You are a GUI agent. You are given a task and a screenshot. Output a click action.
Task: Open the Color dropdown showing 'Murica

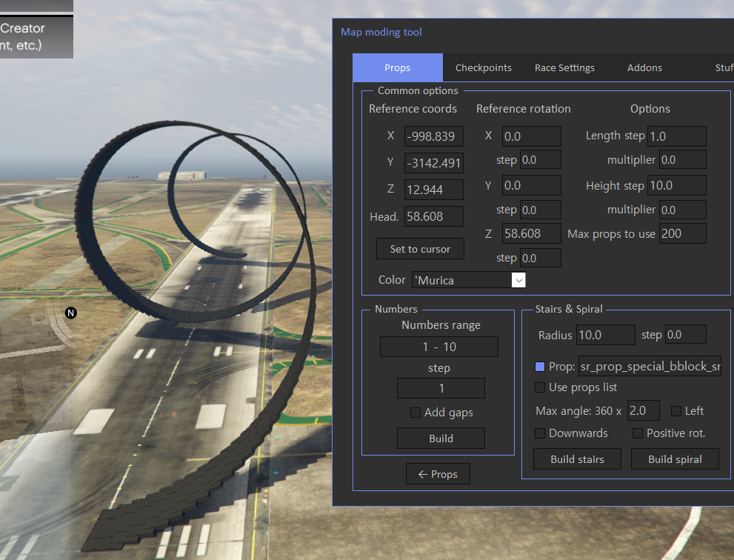469,280
